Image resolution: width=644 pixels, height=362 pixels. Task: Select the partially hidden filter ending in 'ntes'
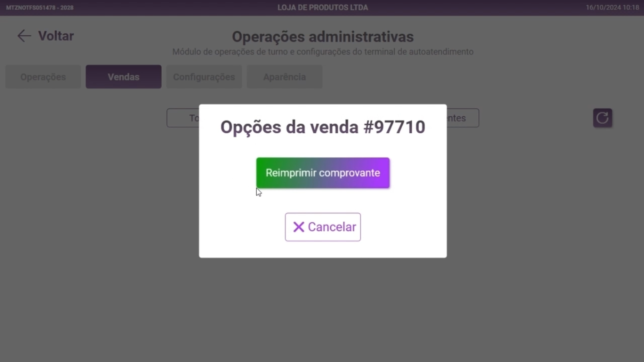point(463,118)
